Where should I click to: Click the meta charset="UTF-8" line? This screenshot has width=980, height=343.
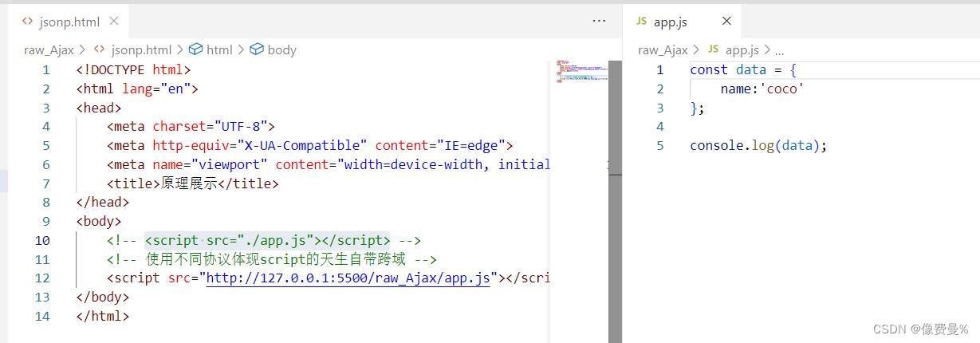click(x=191, y=126)
